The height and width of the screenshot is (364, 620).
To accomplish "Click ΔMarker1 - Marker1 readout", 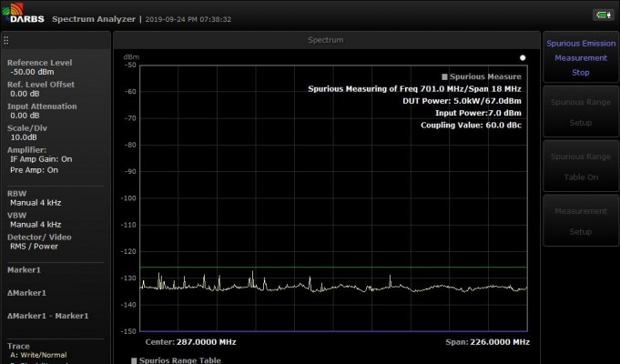I will [48, 316].
